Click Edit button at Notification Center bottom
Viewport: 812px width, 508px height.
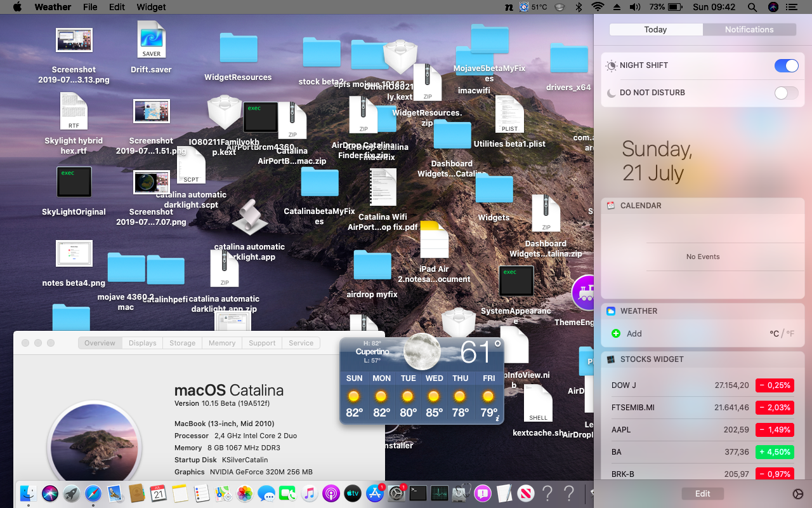click(x=702, y=494)
